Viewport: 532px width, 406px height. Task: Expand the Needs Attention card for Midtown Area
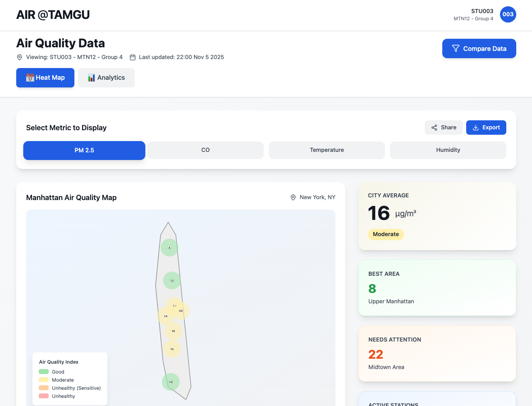[x=436, y=353]
